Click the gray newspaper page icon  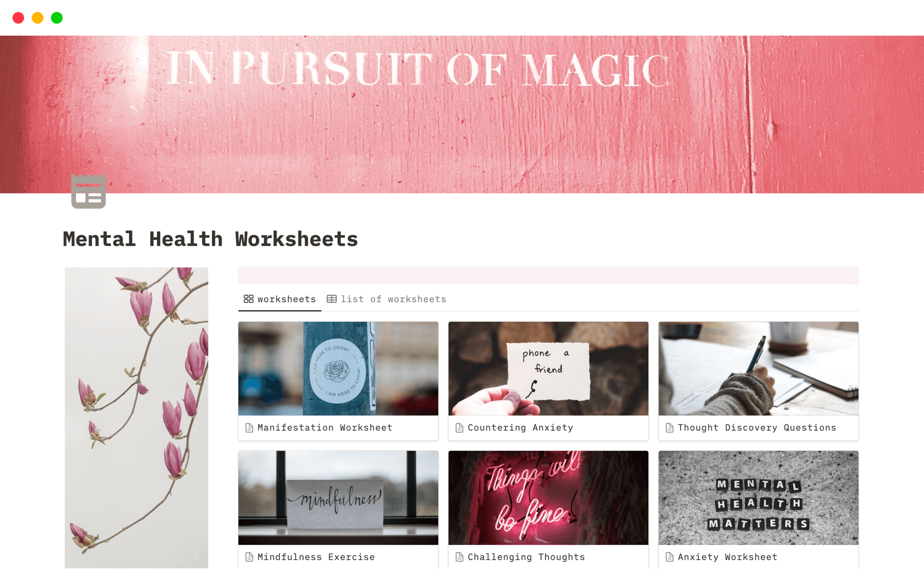[89, 191]
